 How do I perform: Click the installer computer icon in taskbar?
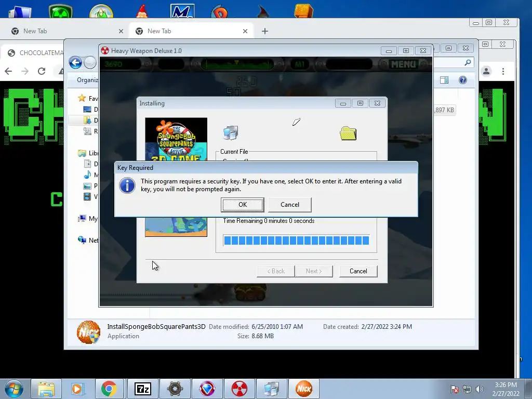pyautogui.click(x=271, y=389)
